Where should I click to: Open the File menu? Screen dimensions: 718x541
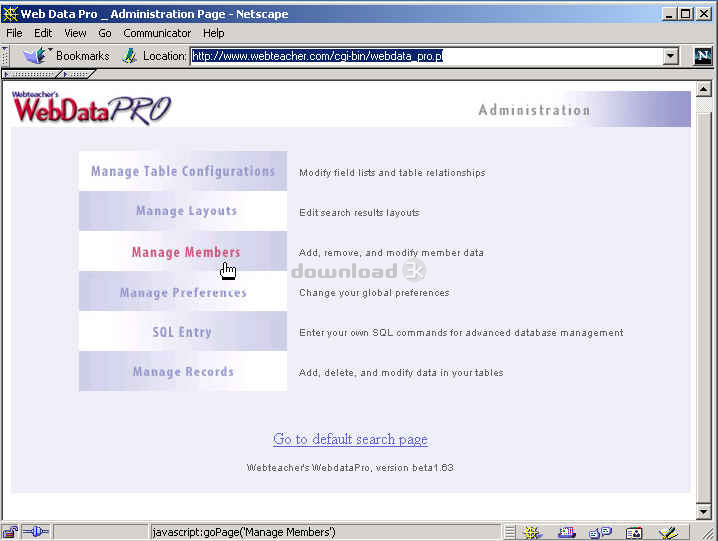click(x=14, y=33)
